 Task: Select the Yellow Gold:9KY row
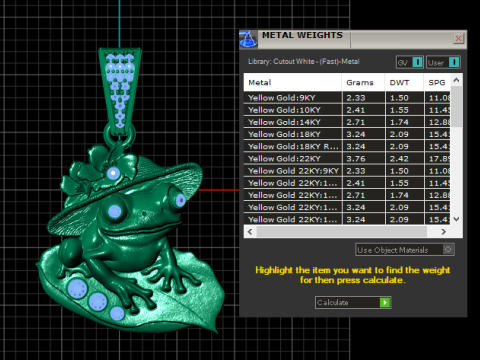click(x=347, y=98)
